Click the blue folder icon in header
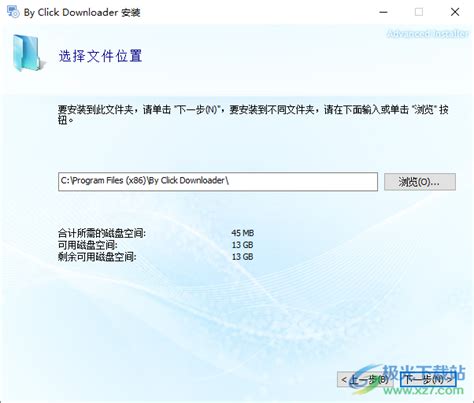 29,53
